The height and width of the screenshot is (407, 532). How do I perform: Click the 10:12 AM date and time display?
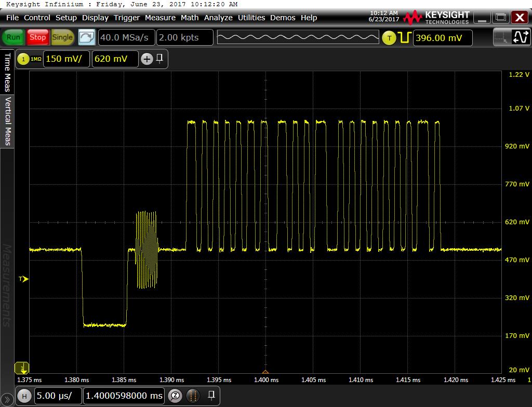click(x=384, y=16)
